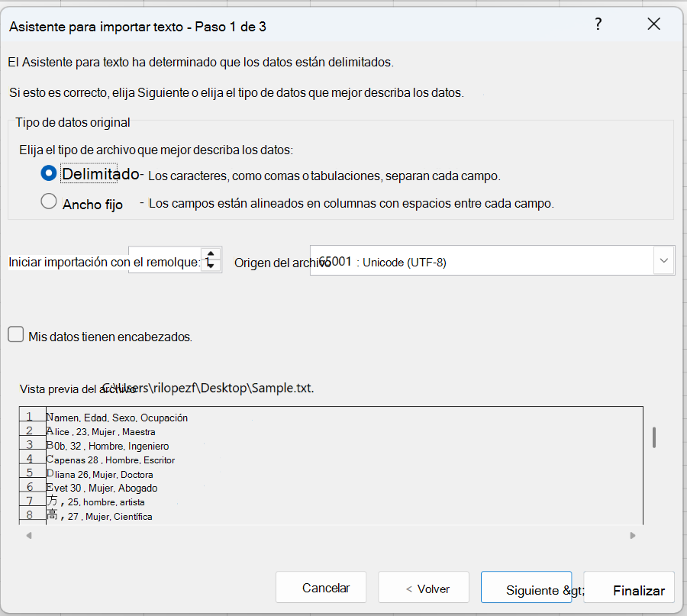Click the preview vertical scrollbar thumb
The image size is (687, 616).
tap(654, 437)
